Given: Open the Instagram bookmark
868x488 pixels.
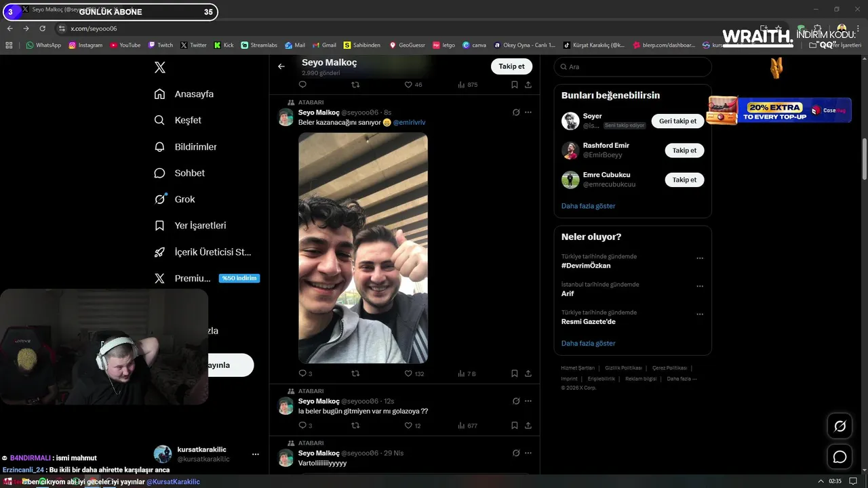Looking at the screenshot, I should 85,45.
